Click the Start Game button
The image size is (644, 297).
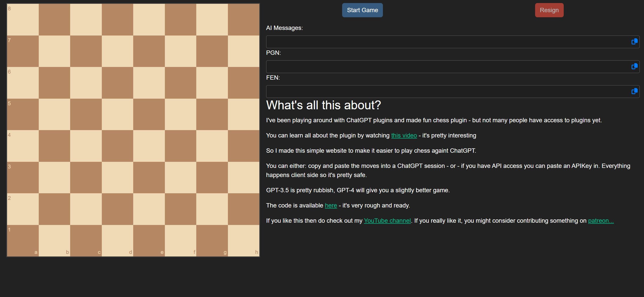point(362,10)
